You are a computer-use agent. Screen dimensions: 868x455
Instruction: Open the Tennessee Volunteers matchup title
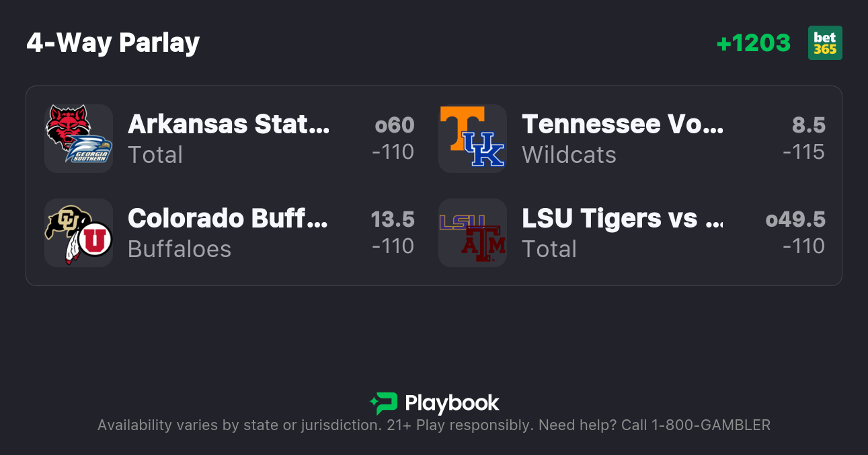point(623,125)
